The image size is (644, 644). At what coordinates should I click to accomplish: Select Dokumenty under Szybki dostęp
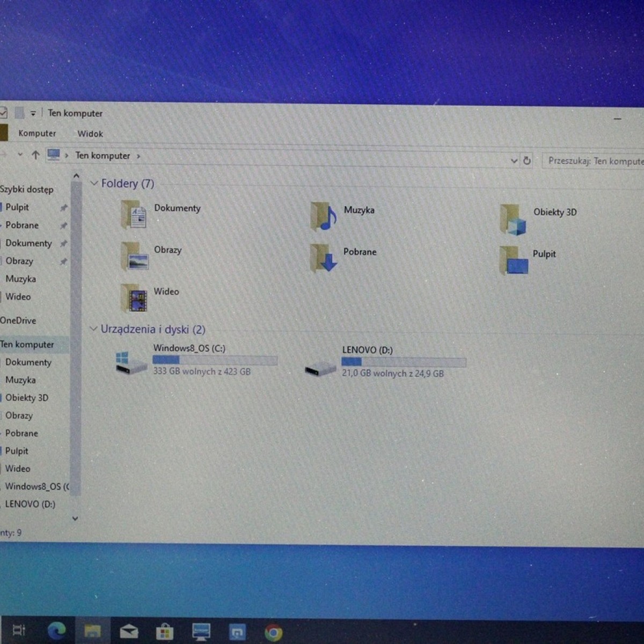click(x=28, y=243)
